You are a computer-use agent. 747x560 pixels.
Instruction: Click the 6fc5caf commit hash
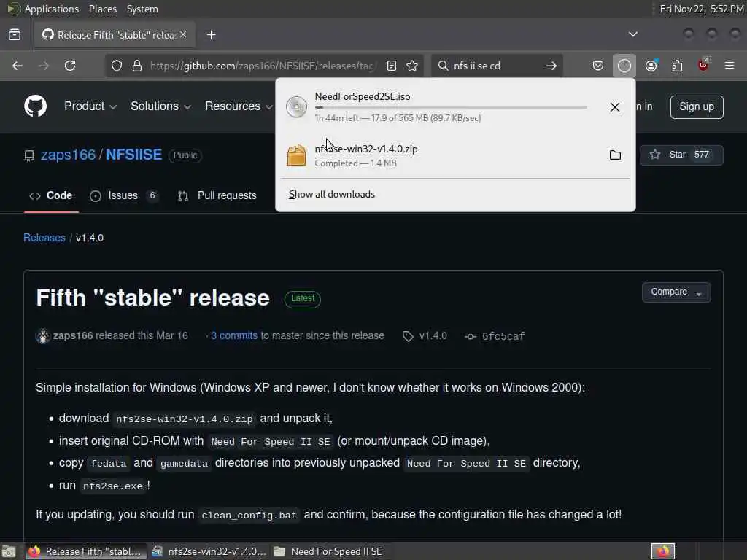pyautogui.click(x=503, y=336)
